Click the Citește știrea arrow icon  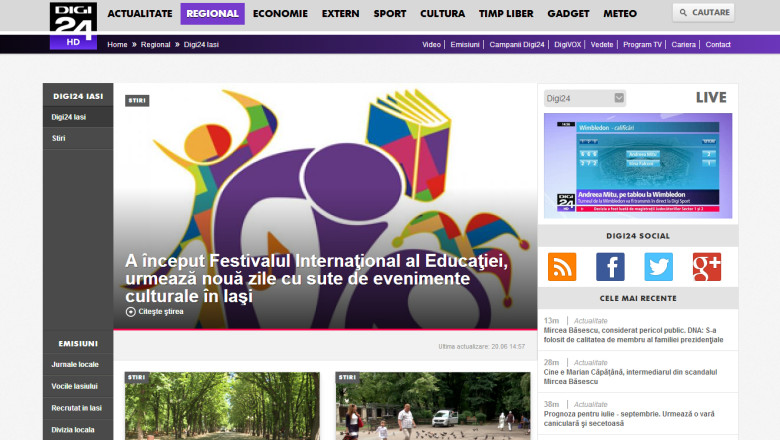coord(130,311)
